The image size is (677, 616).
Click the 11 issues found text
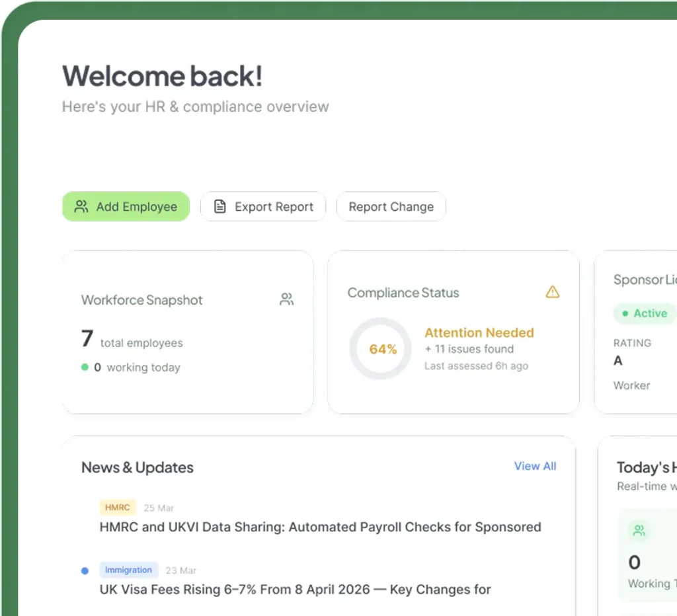(469, 349)
